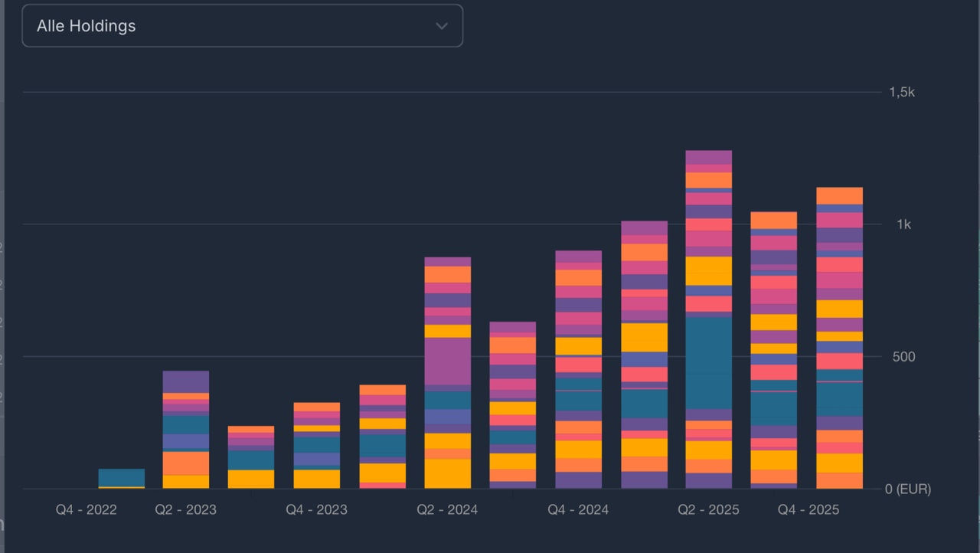Click the bar between Q2 2024 and Q4 2024
The image size is (980, 553).
(x=513, y=404)
